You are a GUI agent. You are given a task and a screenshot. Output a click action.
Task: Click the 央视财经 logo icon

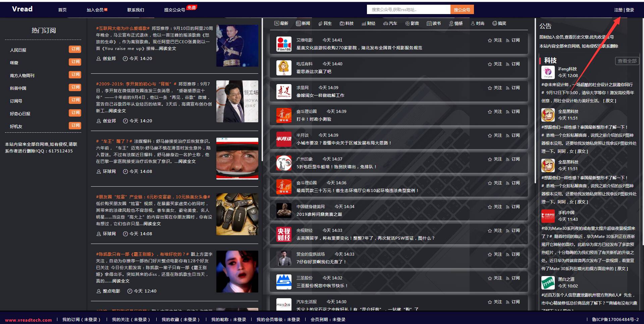tap(284, 234)
